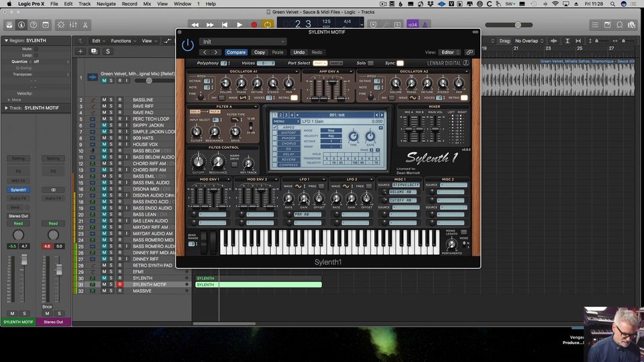This screenshot has width=644, height=362.
Task: Go to previous plugin preset arrow
Action: pyautogui.click(x=205, y=52)
